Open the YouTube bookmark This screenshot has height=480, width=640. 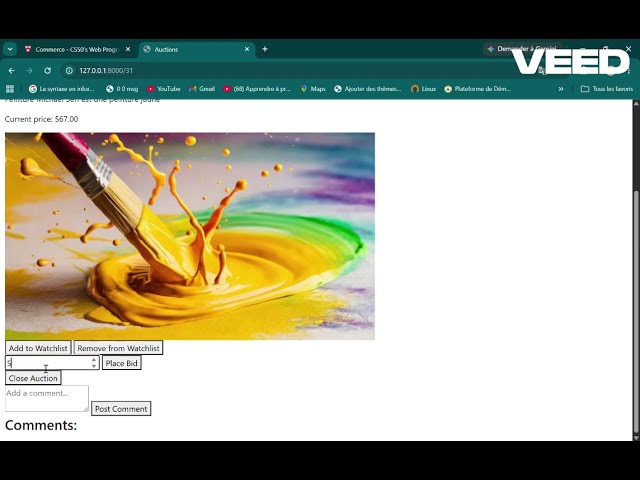[x=163, y=89]
